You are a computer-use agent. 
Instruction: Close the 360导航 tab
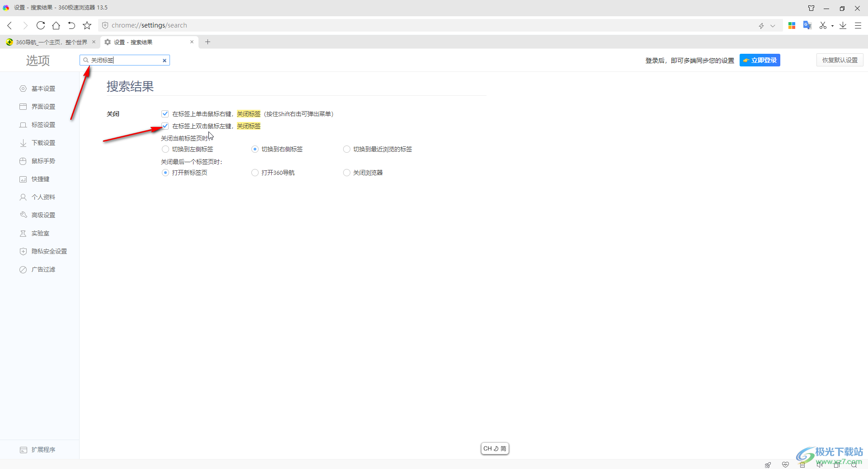point(94,42)
